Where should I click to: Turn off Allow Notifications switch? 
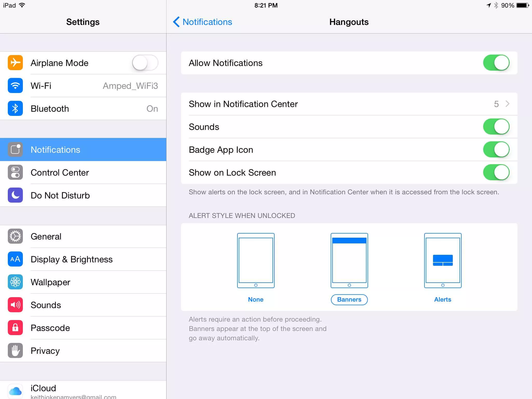coord(496,63)
